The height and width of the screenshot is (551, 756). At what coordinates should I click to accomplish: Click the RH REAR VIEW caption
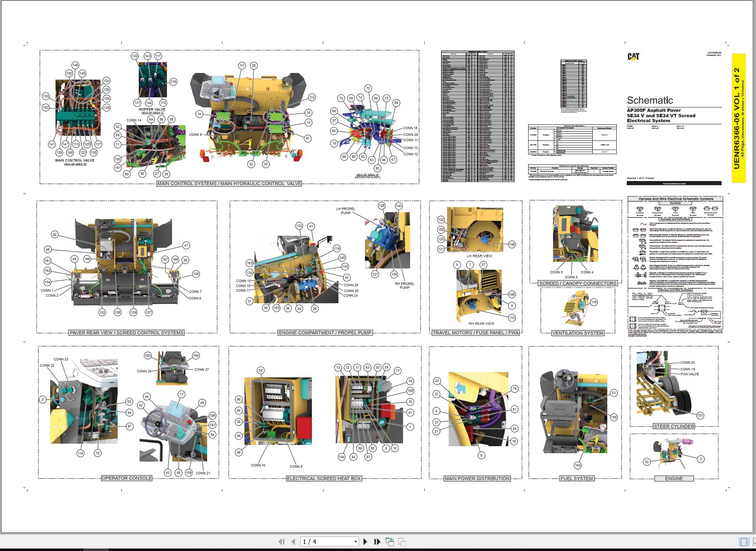click(x=481, y=324)
